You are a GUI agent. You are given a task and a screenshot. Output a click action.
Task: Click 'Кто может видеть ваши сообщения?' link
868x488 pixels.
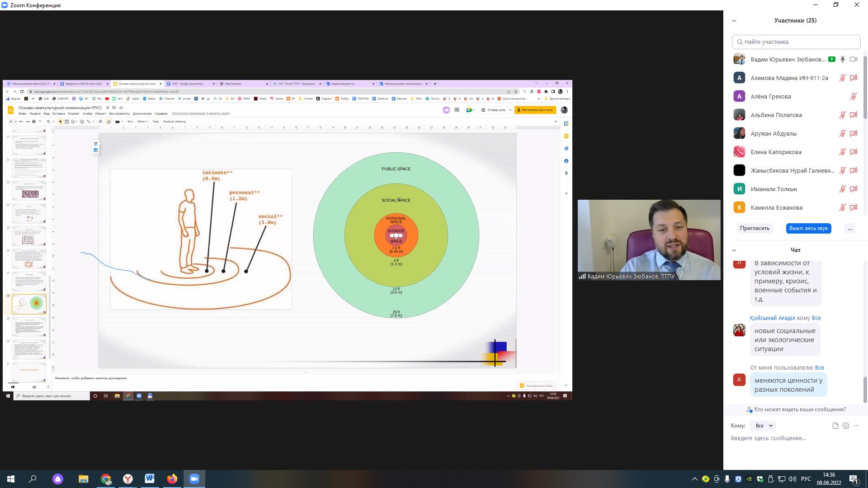coord(800,409)
